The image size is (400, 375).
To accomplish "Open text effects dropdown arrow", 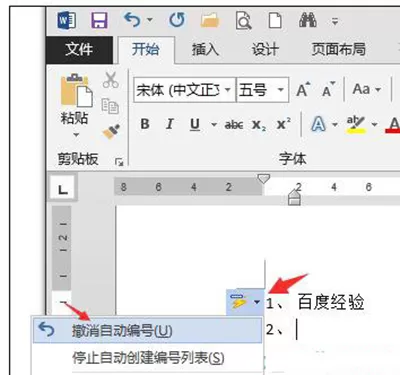I will (335, 125).
